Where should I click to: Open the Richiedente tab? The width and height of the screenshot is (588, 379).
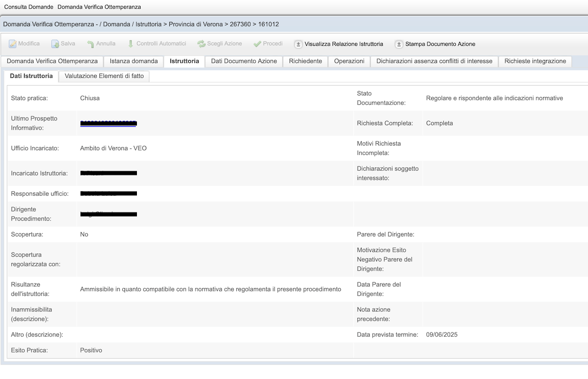click(305, 61)
